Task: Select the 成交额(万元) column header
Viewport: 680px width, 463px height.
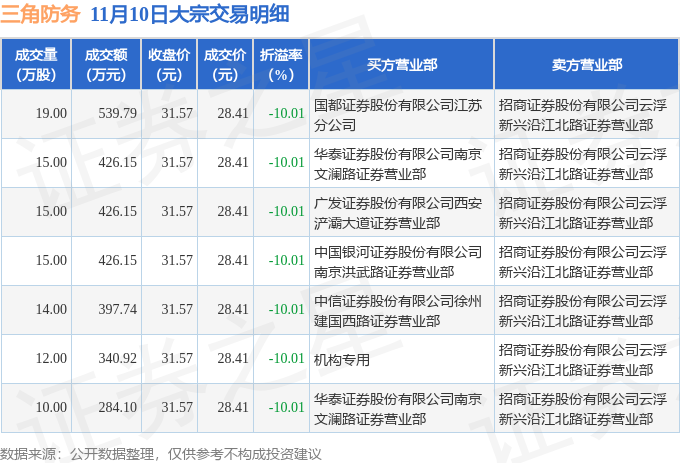Action: 106,65
